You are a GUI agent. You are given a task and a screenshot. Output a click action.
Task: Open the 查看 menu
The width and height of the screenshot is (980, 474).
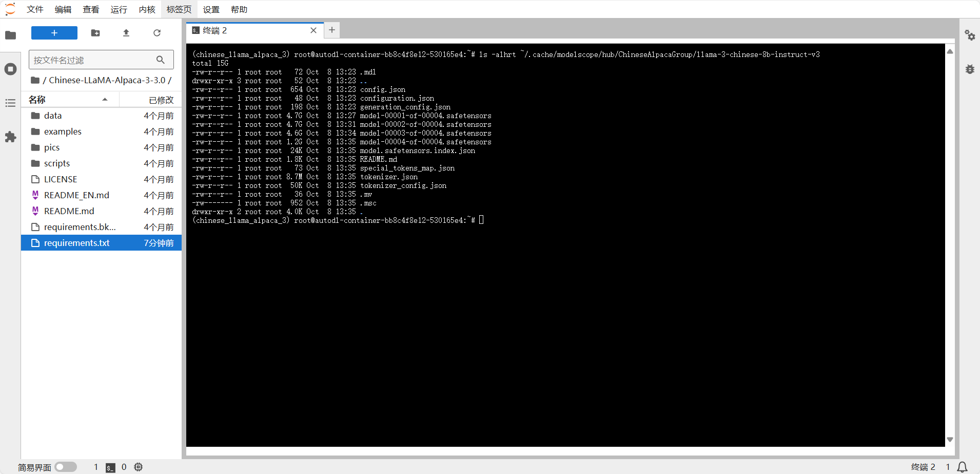click(x=91, y=9)
